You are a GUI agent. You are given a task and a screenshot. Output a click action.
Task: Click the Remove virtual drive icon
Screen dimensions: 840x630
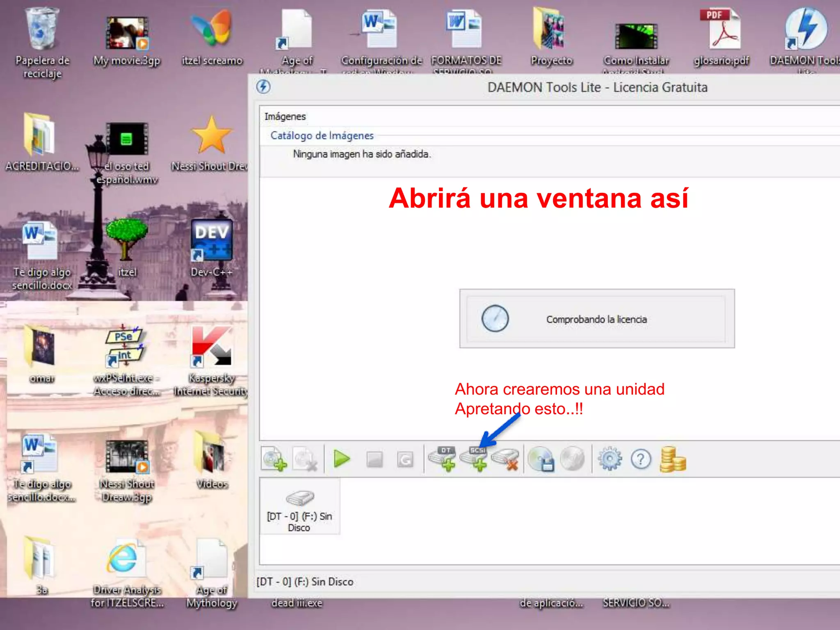pyautogui.click(x=505, y=459)
